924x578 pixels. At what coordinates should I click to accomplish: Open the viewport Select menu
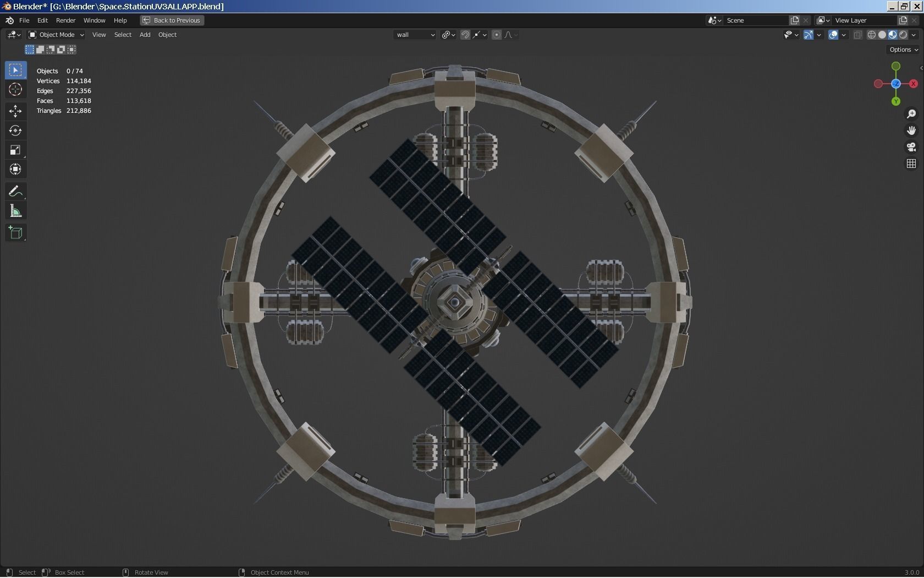[123, 35]
